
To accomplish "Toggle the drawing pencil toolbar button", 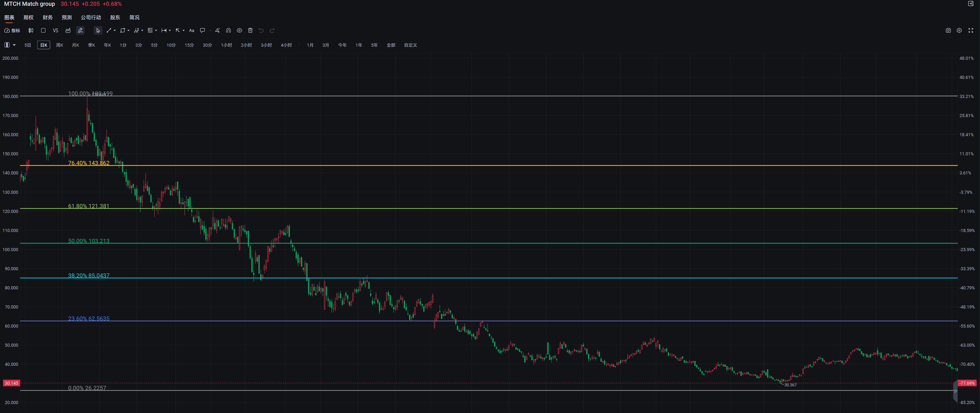I will pos(80,30).
